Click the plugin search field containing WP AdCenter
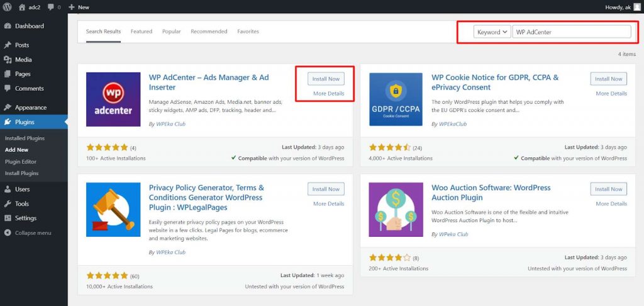This screenshot has width=644, height=306. pyautogui.click(x=571, y=31)
